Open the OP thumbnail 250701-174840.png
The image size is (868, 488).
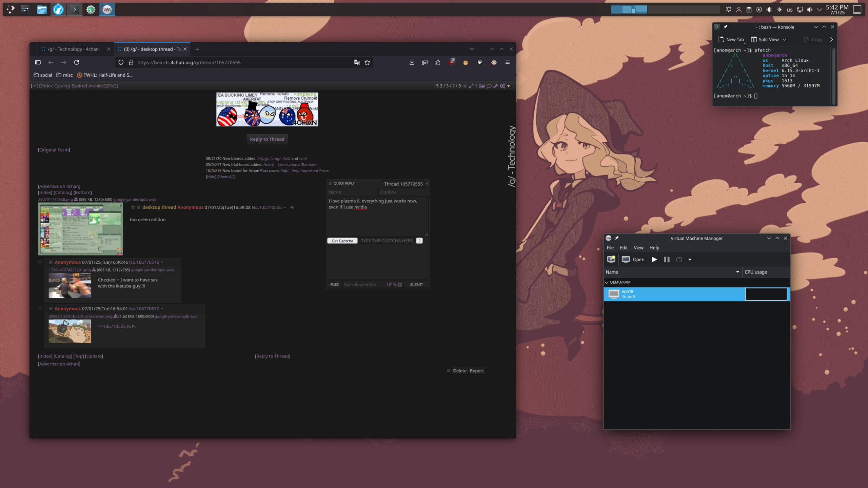pyautogui.click(x=80, y=229)
